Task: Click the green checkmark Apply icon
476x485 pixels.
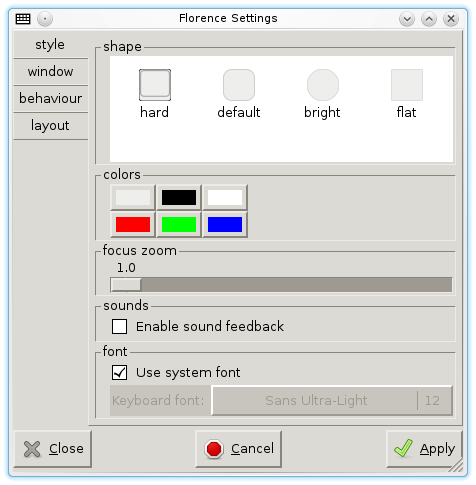Action: coord(403,448)
